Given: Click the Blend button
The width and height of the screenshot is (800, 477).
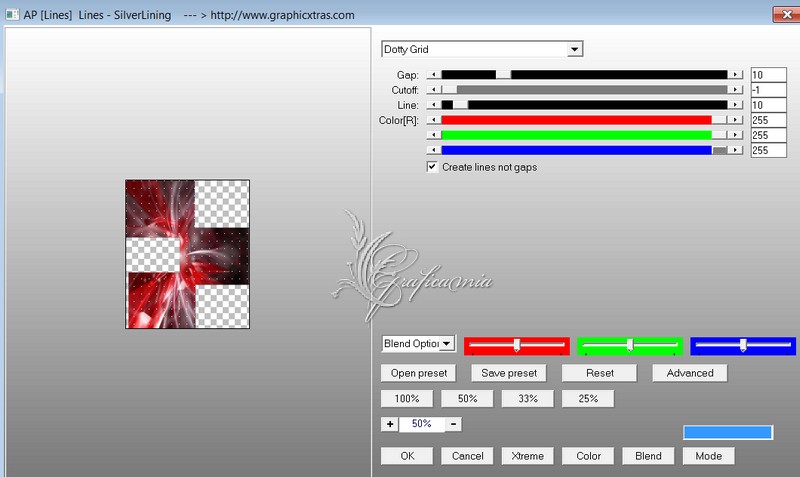Looking at the screenshot, I should [648, 456].
